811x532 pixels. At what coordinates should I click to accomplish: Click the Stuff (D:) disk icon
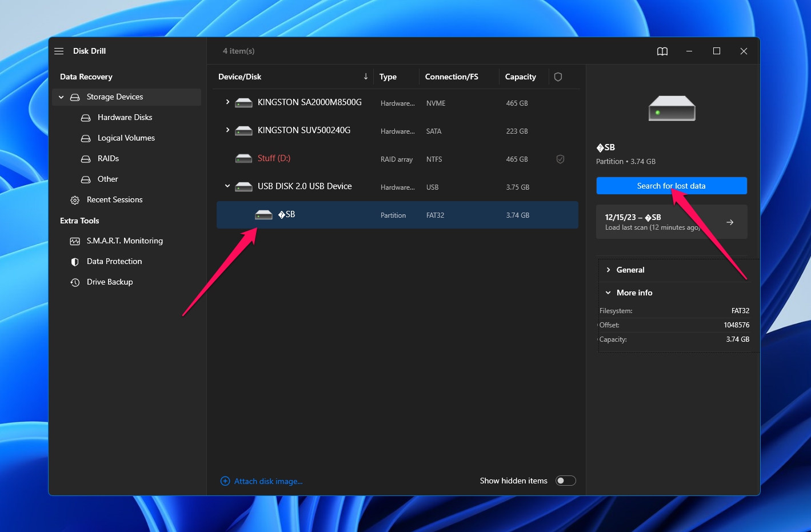(x=244, y=159)
